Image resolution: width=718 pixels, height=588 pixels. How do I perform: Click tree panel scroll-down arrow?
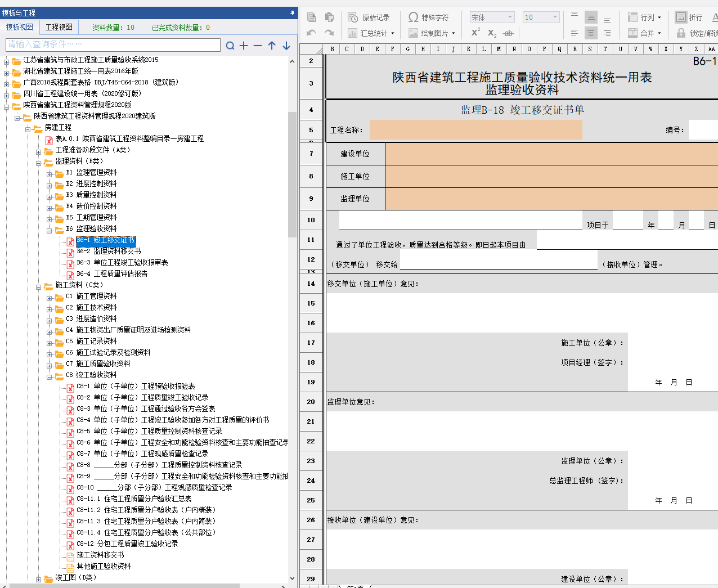292,578
